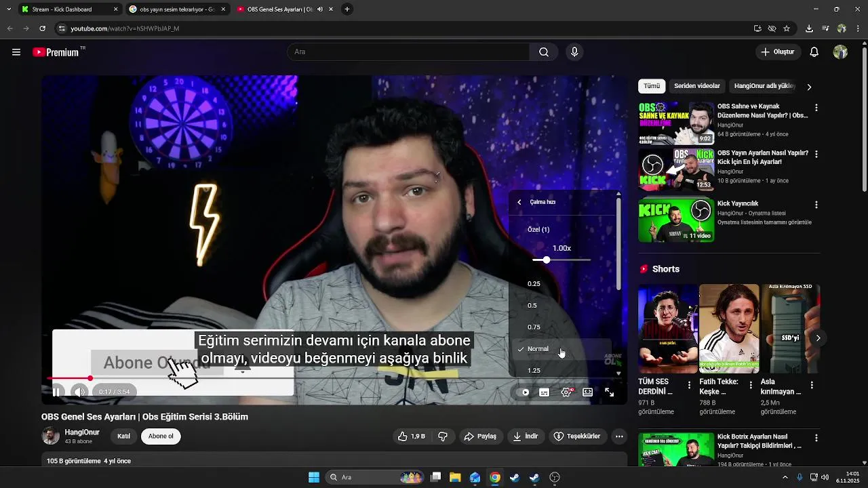This screenshot has height=488, width=868.
Task: Switch to obs yayın sesim tekrarlıyor tab
Action: [176, 9]
